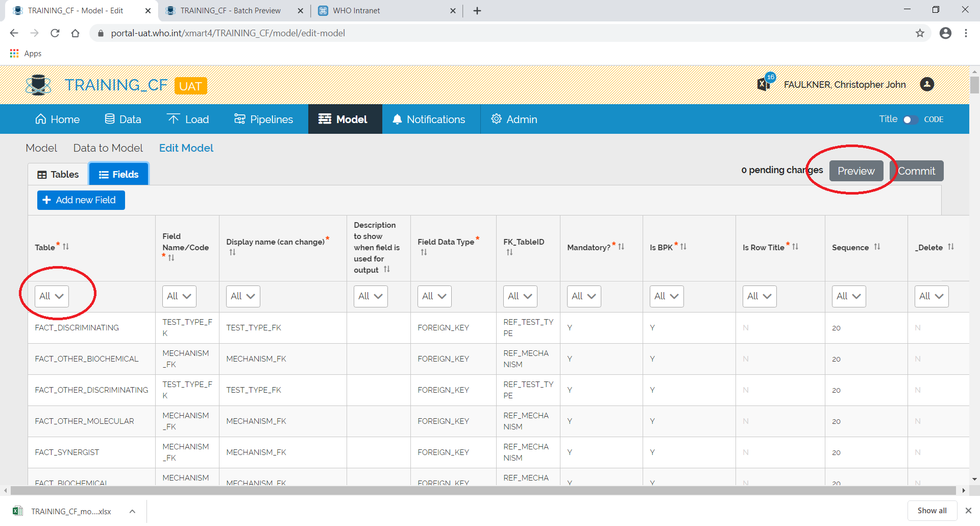Select the Fields tab
The image size is (980, 526).
(x=118, y=175)
